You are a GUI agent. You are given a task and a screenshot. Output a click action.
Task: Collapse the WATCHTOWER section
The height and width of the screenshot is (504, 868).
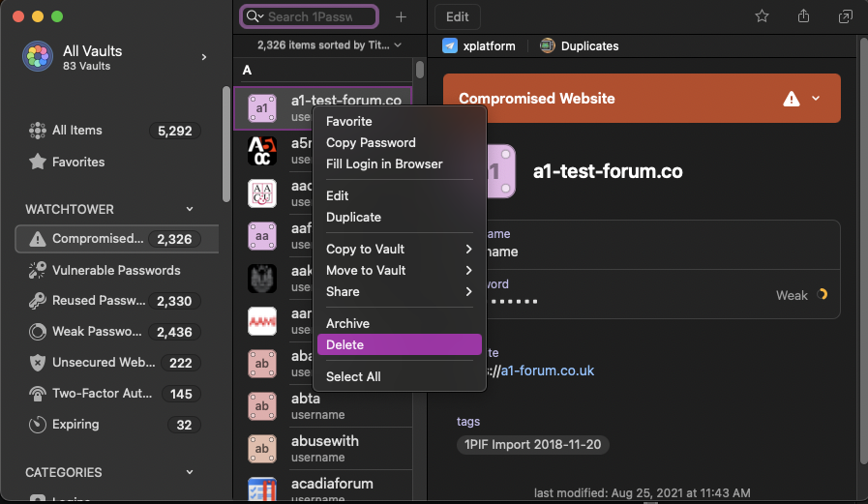pyautogui.click(x=190, y=209)
